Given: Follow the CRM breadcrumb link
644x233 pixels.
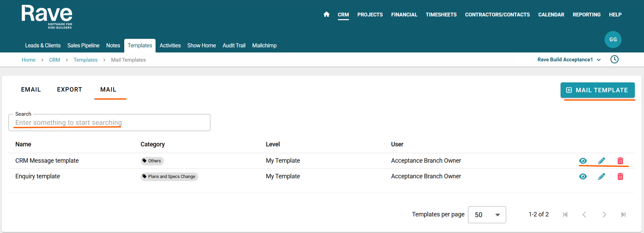Looking at the screenshot, I should [54, 60].
